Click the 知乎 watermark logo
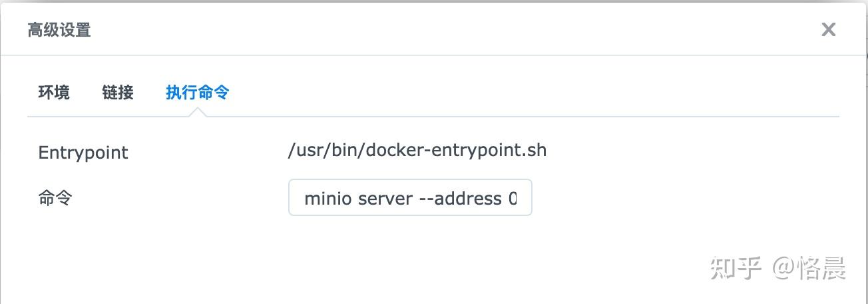868x304 pixels. coord(736,268)
